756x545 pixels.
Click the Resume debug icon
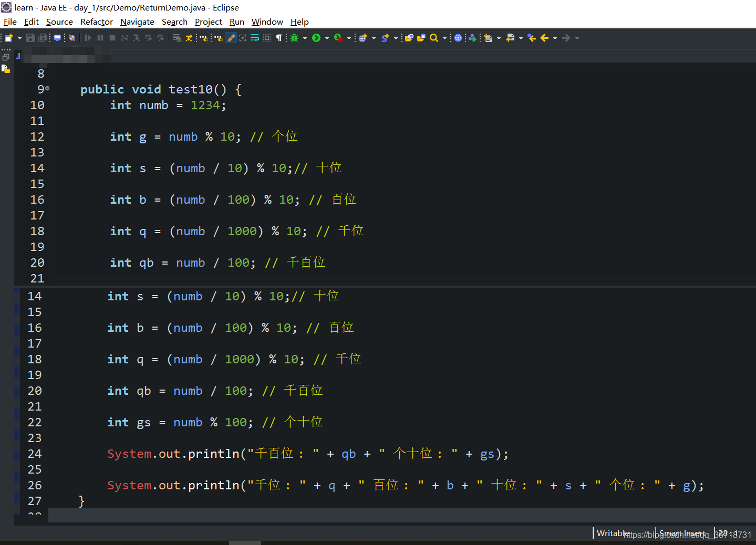[88, 38]
